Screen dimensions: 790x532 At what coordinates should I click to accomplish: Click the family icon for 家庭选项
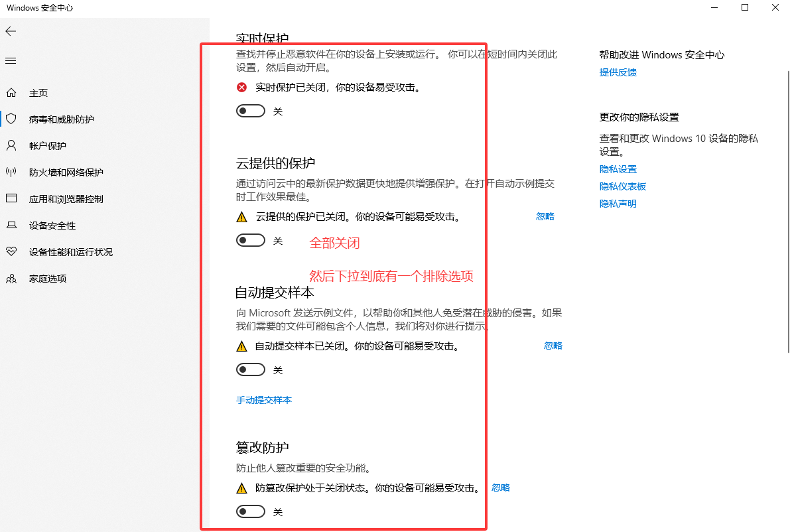click(x=11, y=278)
